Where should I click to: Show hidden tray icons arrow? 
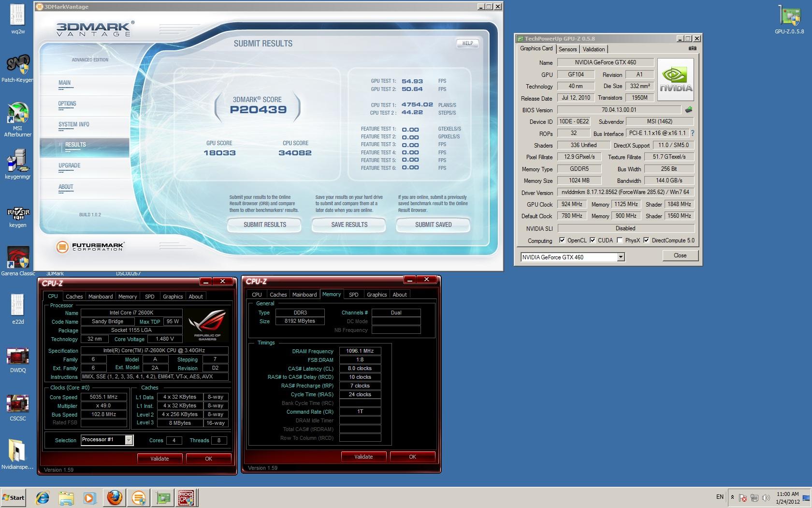(x=732, y=497)
